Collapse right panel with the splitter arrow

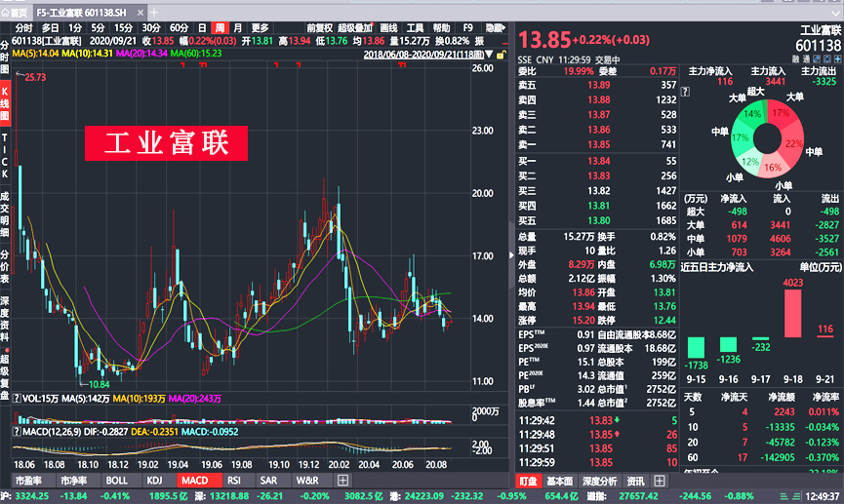point(511,255)
